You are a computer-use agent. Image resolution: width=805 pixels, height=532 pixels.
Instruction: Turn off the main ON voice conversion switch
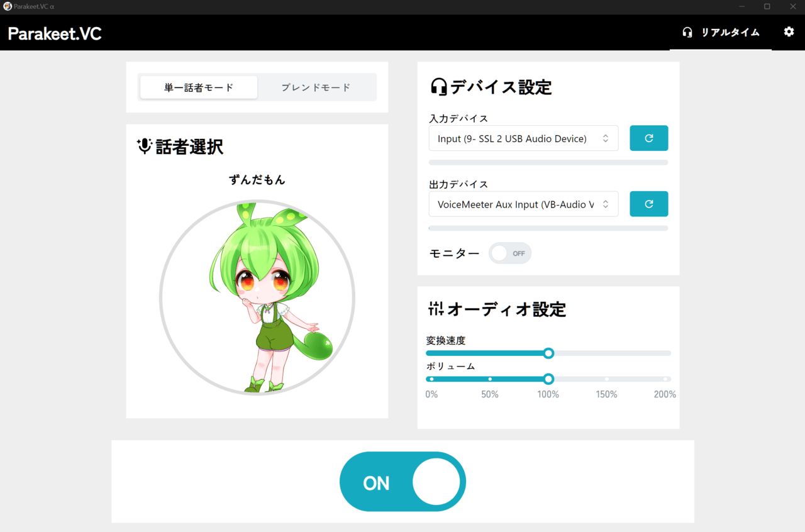402,482
